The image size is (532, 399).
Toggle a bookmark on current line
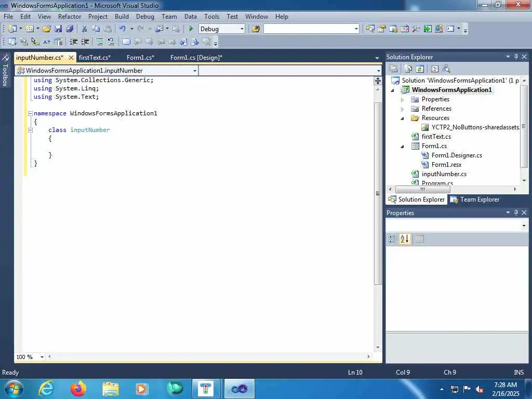(x=126, y=42)
